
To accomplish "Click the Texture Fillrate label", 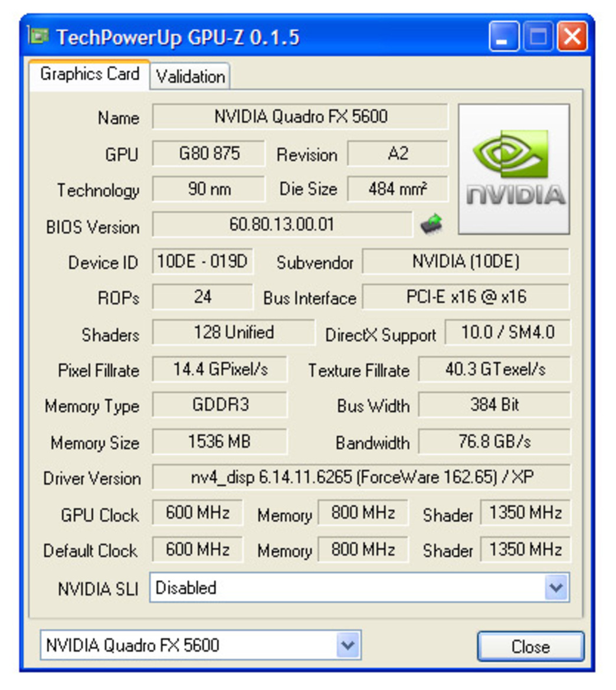I will point(359,371).
